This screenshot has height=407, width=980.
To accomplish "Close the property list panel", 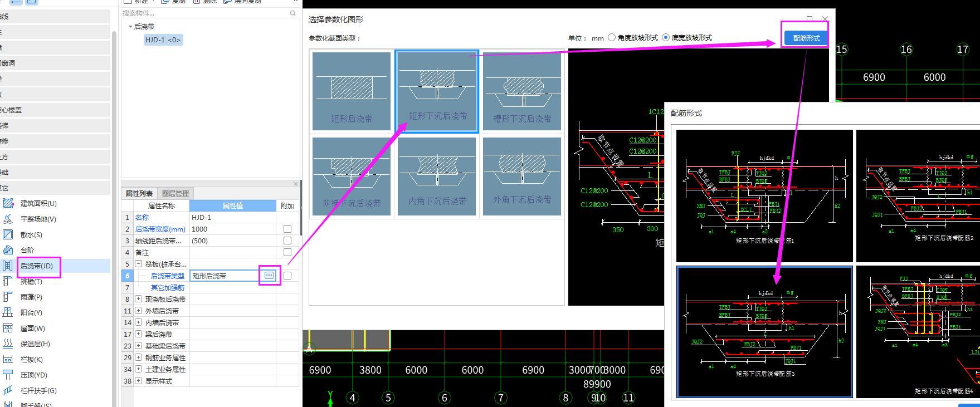I will tap(296, 184).
